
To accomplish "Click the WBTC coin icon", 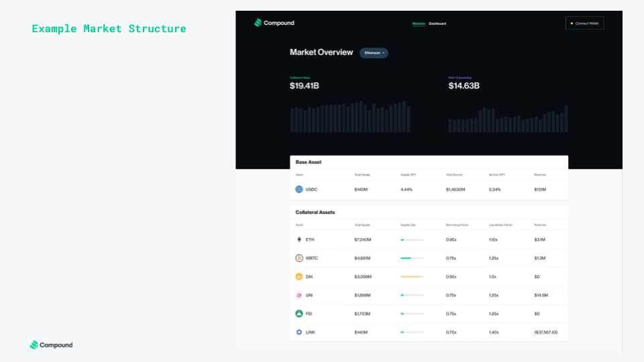I will [299, 258].
